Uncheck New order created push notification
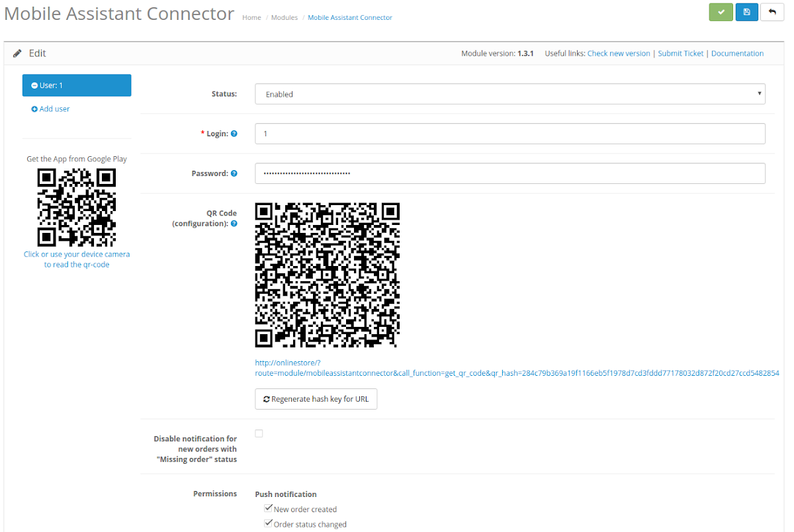 [268, 509]
